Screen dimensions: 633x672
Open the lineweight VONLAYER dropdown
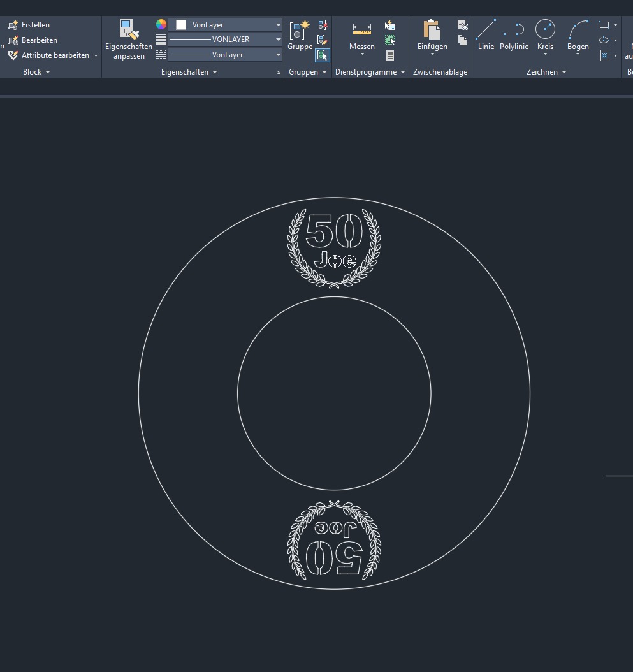coord(279,40)
